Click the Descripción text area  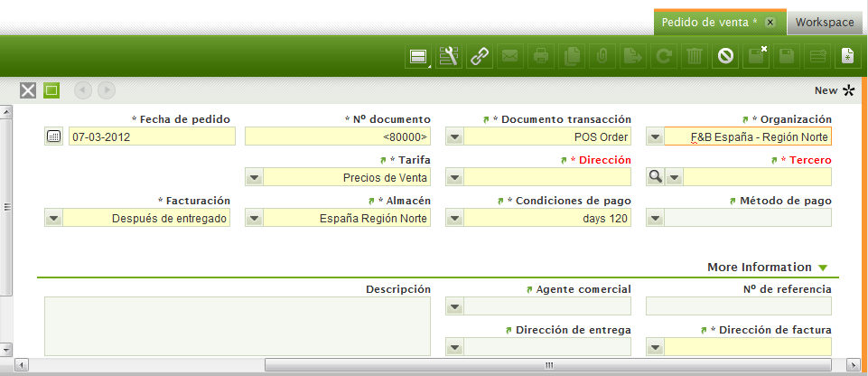(x=238, y=326)
